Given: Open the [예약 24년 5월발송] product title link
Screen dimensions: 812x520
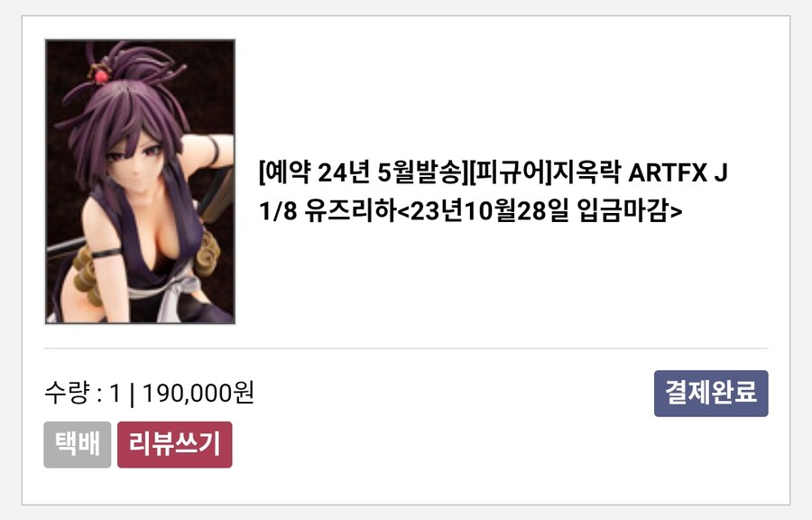Looking at the screenshot, I should [493, 191].
